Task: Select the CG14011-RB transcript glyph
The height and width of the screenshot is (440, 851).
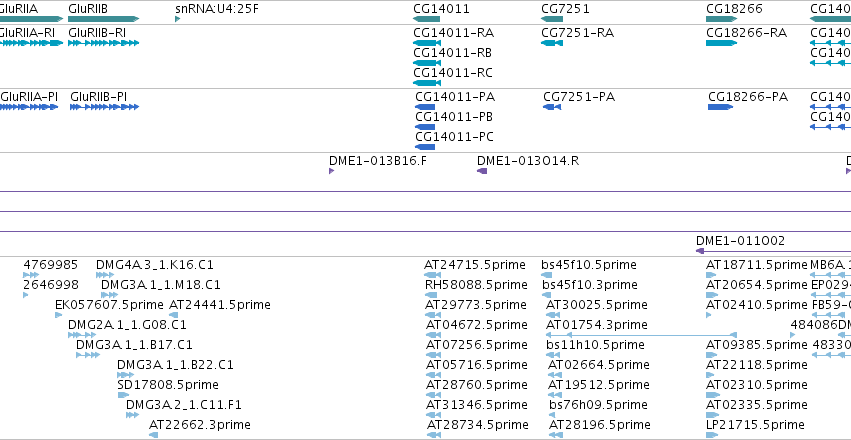Action: [427, 63]
